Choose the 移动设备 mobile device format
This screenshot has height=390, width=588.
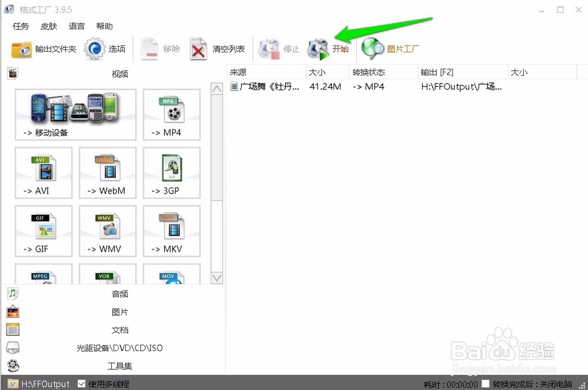pos(75,115)
